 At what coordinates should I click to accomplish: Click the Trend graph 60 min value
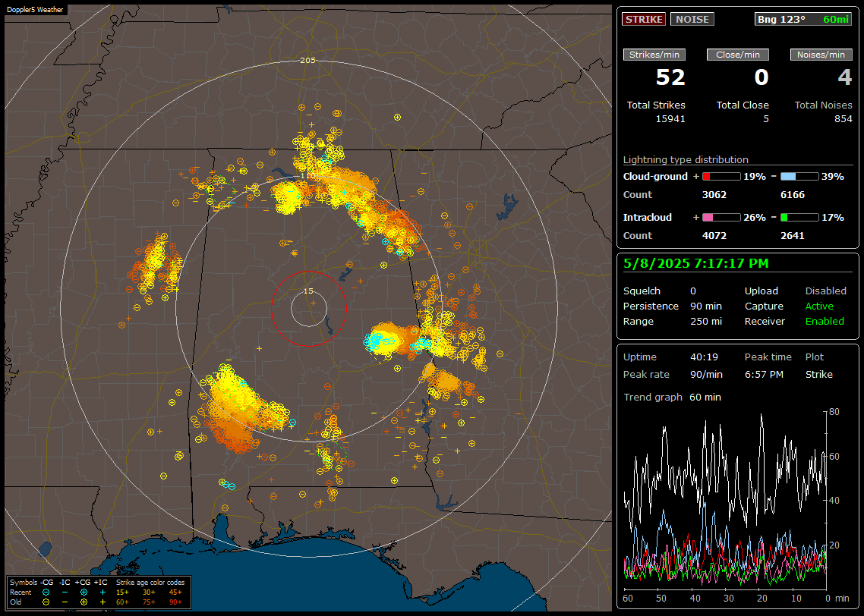(x=705, y=398)
